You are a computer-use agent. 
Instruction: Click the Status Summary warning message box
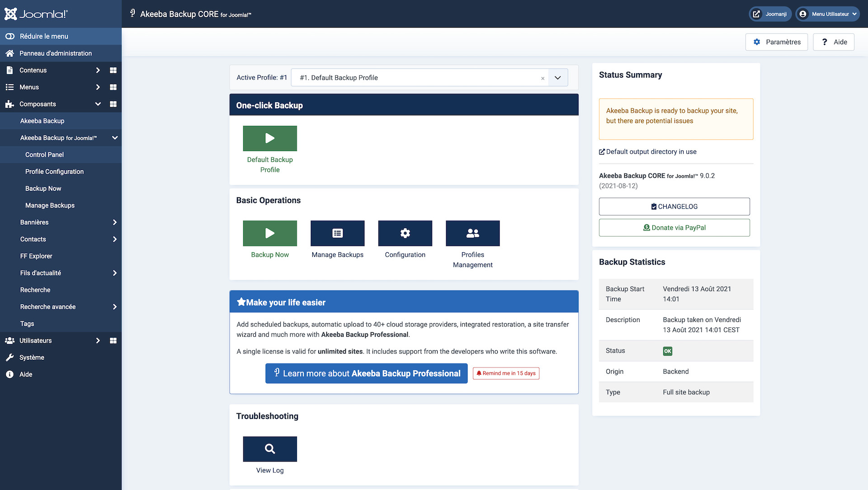[676, 119]
